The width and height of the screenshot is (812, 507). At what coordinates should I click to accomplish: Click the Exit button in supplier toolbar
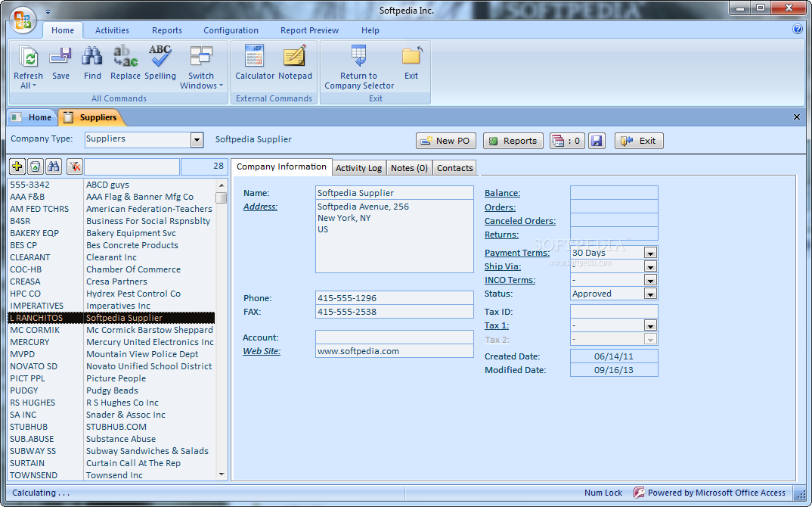pos(639,141)
